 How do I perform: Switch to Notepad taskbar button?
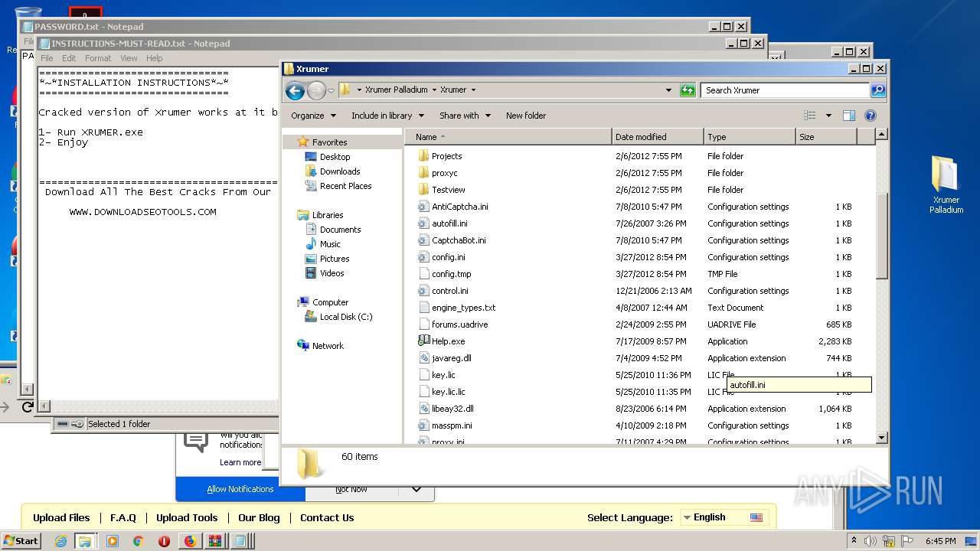[x=240, y=541]
